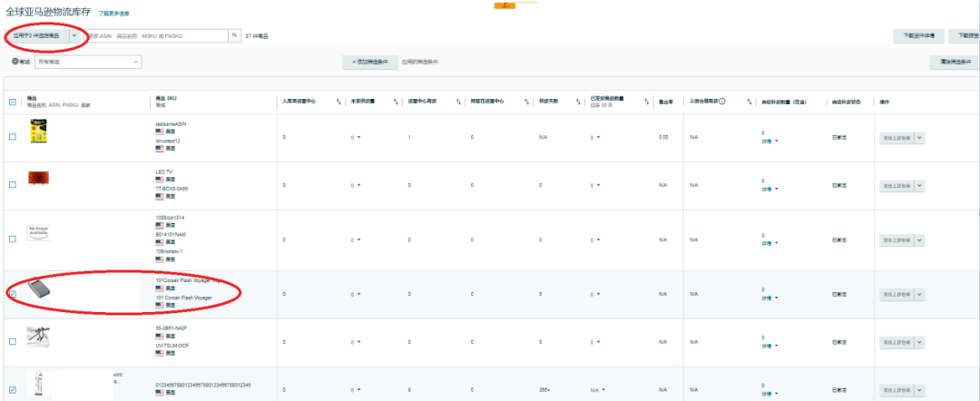The width and height of the screenshot is (980, 401).
Task: Sort by 供货天数 column arrows
Action: click(x=578, y=102)
